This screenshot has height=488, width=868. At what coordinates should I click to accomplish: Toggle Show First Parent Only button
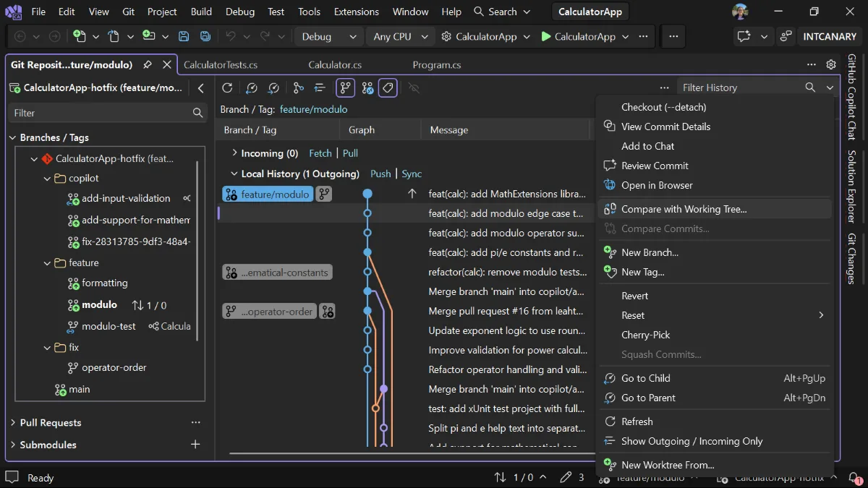(x=346, y=87)
